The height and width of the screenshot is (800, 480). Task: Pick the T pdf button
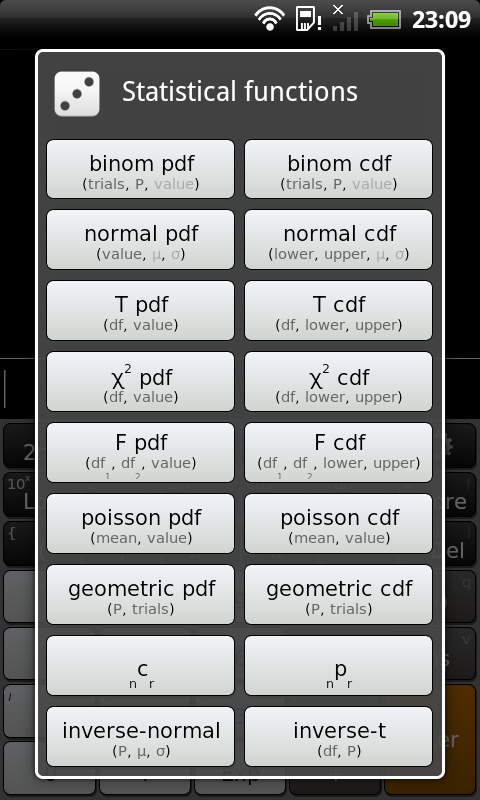(140, 311)
